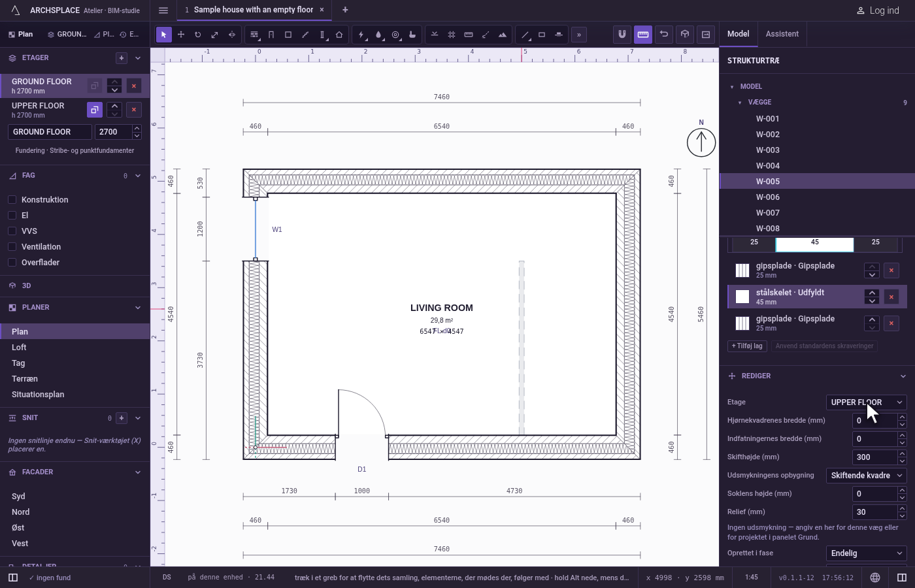Enable the Konstruktion checkbox
The width and height of the screenshot is (915, 588).
[x=12, y=199]
